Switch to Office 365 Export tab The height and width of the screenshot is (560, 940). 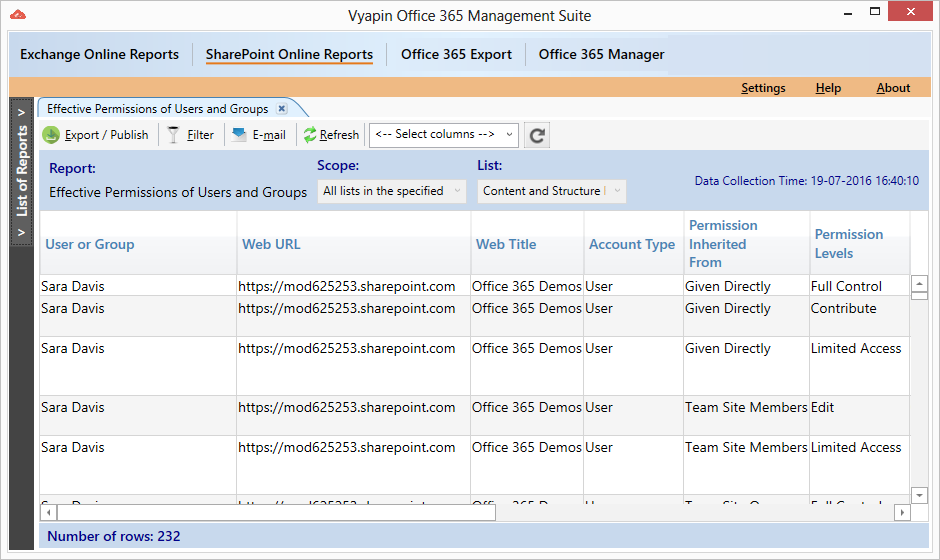456,54
